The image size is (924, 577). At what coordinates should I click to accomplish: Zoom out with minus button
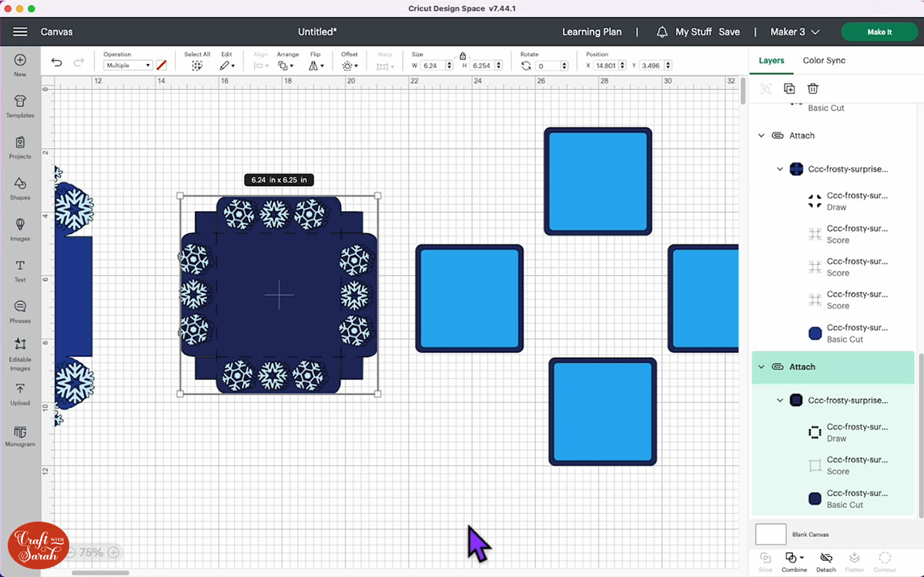pos(70,552)
